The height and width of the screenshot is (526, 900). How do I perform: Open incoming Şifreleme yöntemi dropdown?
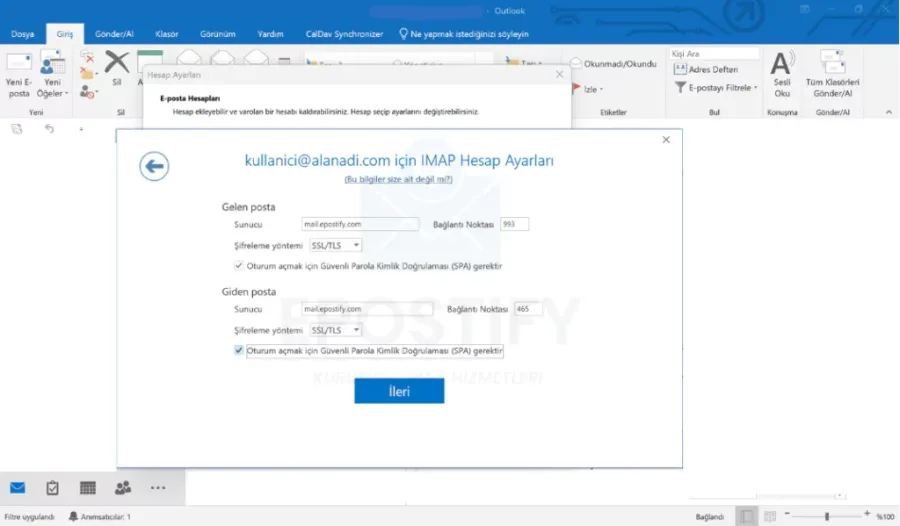pyautogui.click(x=335, y=245)
